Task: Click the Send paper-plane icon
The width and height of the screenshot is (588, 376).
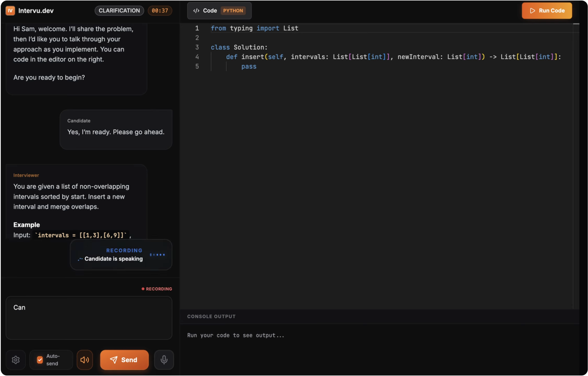Action: [x=114, y=359]
